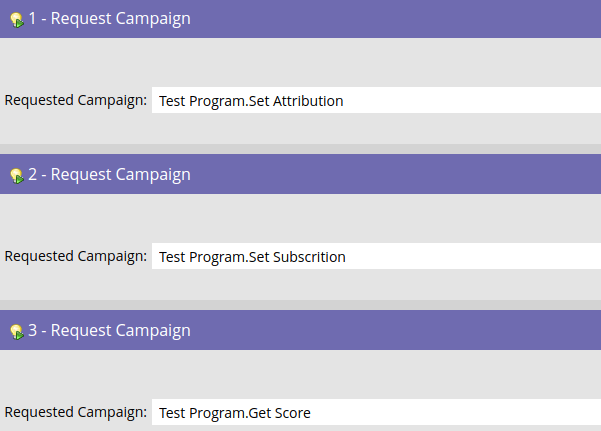Click the Requested Campaign label in step 1
The image size is (601, 431).
(76, 100)
